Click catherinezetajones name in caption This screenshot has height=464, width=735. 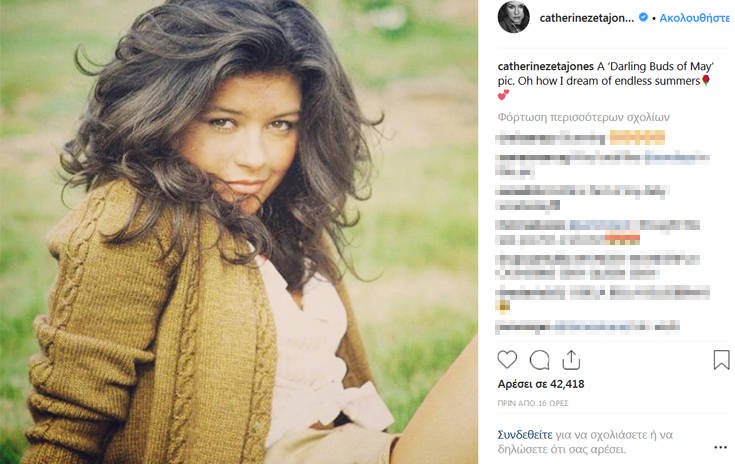[x=546, y=66]
